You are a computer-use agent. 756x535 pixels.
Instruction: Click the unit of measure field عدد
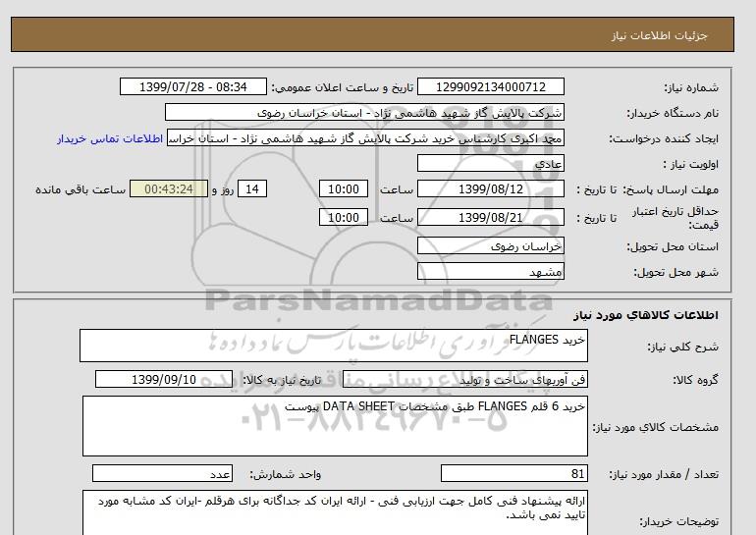[x=162, y=473]
